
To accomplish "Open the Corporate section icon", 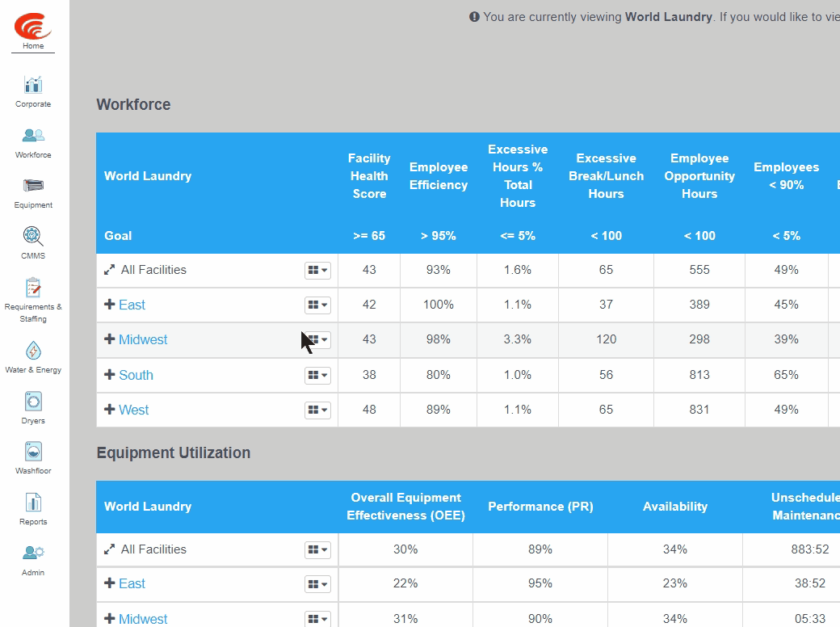I will click(33, 85).
